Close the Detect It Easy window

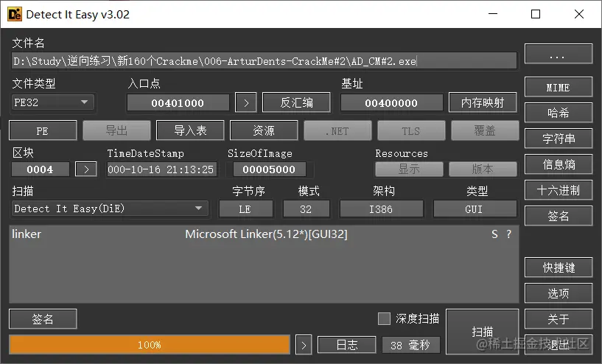point(579,14)
